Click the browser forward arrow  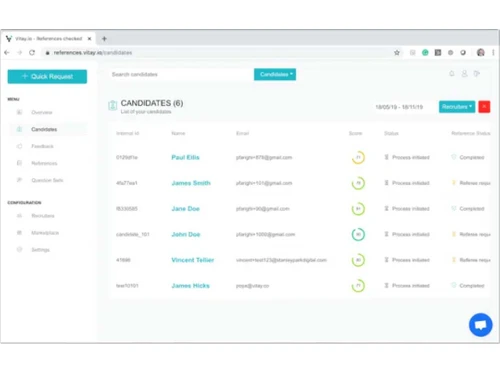(20, 53)
